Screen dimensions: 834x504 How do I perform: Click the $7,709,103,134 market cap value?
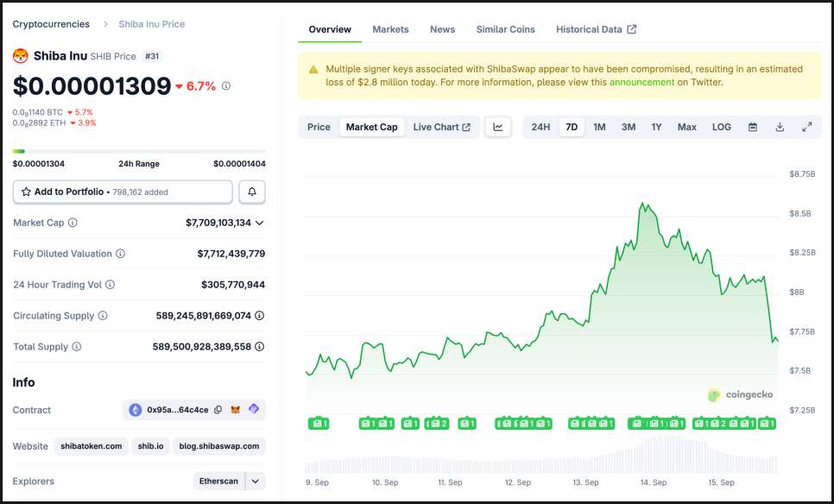(218, 223)
